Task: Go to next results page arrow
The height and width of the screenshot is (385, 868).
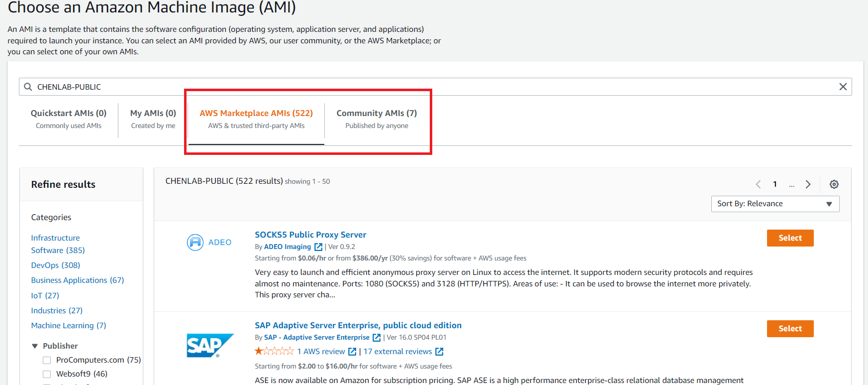Action: (x=808, y=184)
